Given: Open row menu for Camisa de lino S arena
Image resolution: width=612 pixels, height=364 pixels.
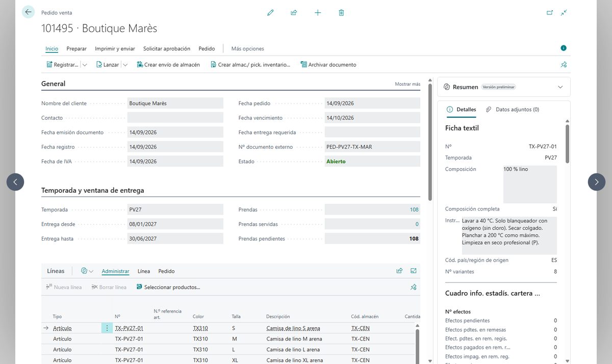Looking at the screenshot, I should point(107,328).
